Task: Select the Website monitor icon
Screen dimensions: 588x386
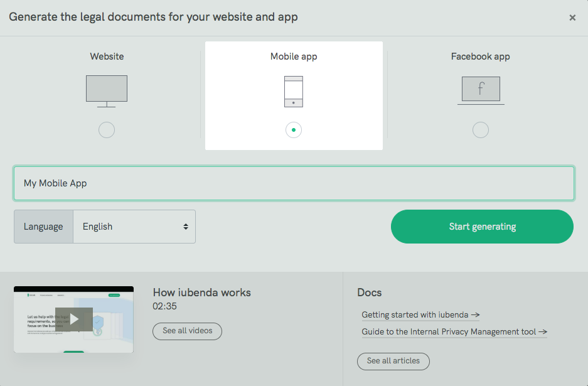Action: click(106, 90)
